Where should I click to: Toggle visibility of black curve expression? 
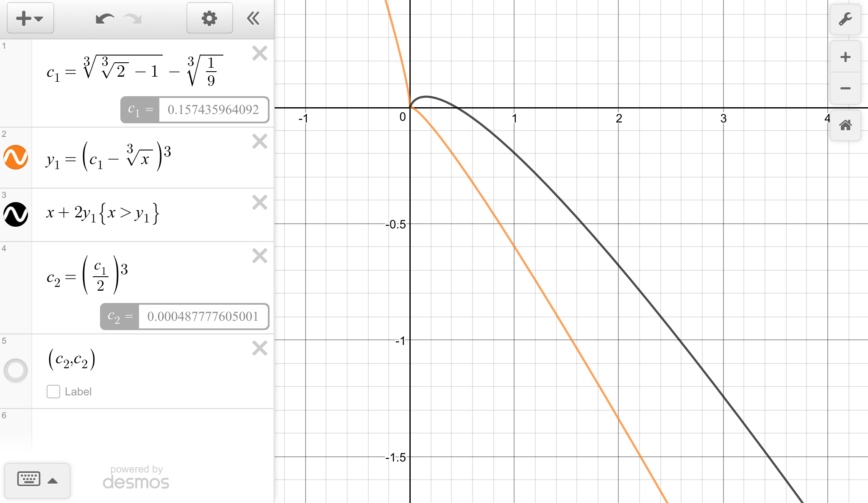[16, 214]
